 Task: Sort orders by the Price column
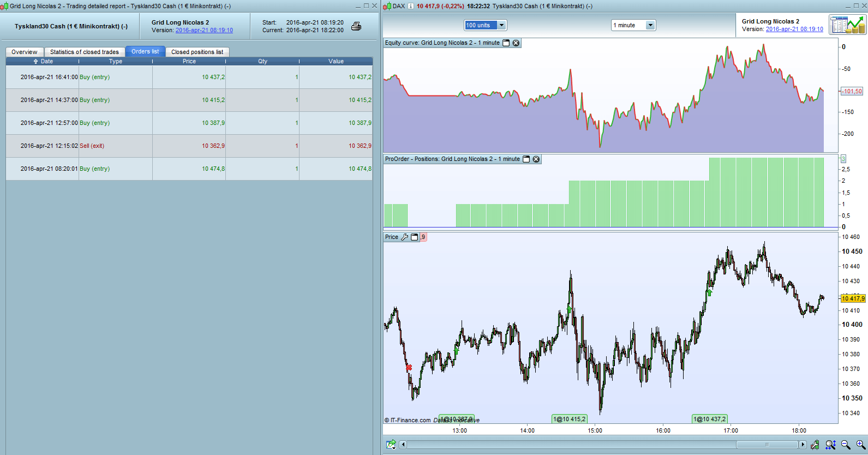(x=189, y=61)
